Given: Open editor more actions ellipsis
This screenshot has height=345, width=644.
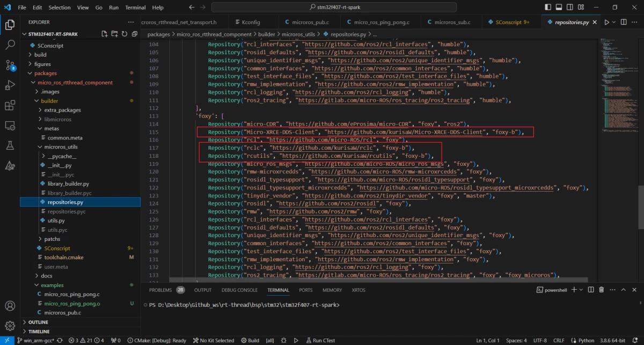Looking at the screenshot, I should [635, 22].
